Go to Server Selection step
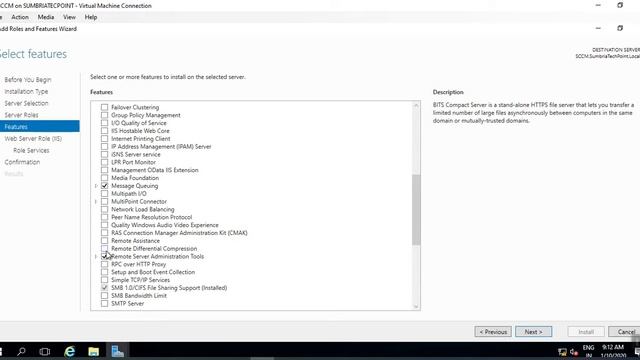Image resolution: width=640 pixels, height=360 pixels. (x=27, y=103)
